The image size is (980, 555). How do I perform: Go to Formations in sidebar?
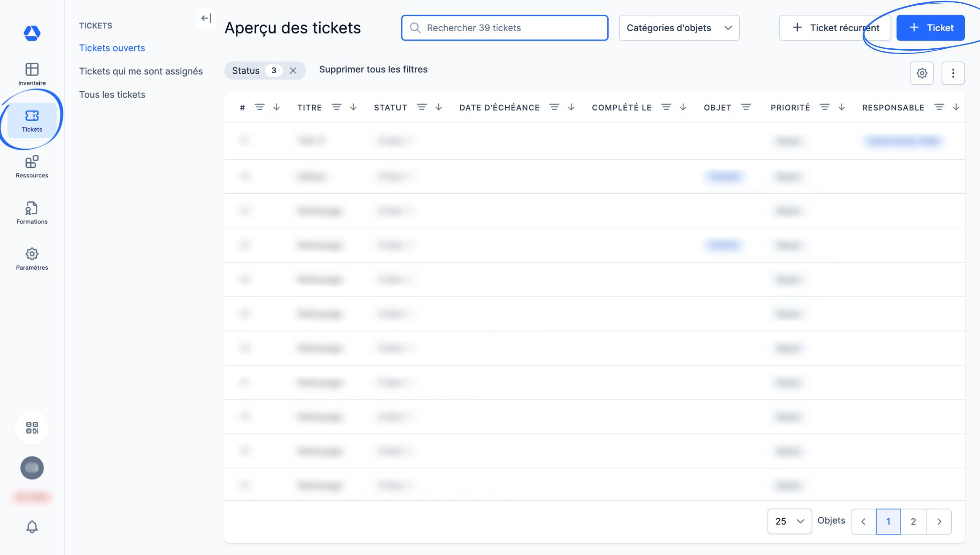tap(32, 212)
